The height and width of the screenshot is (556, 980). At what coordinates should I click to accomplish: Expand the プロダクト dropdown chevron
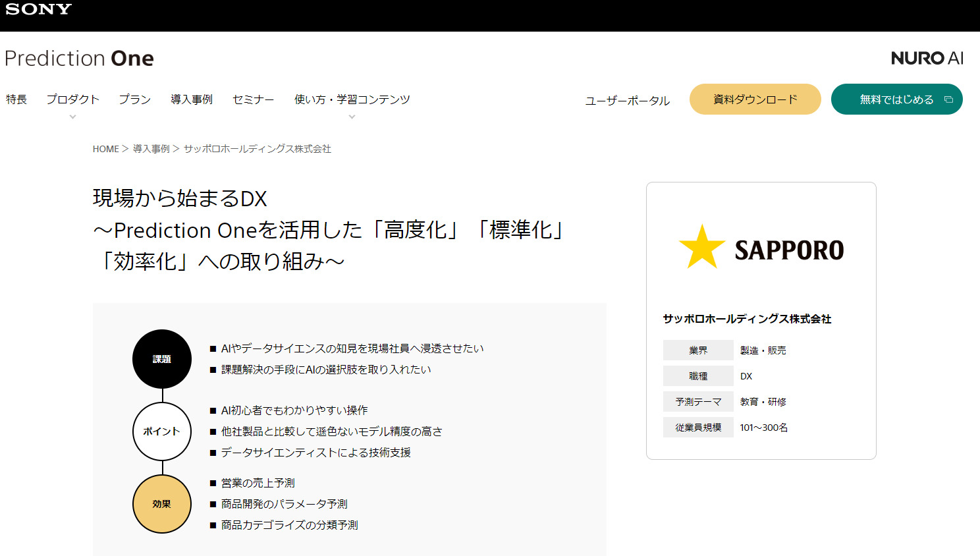(x=72, y=117)
